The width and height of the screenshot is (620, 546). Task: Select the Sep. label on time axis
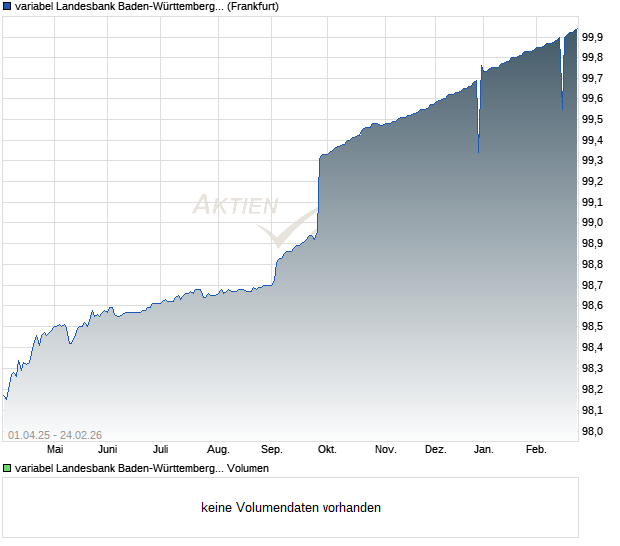[x=272, y=450]
